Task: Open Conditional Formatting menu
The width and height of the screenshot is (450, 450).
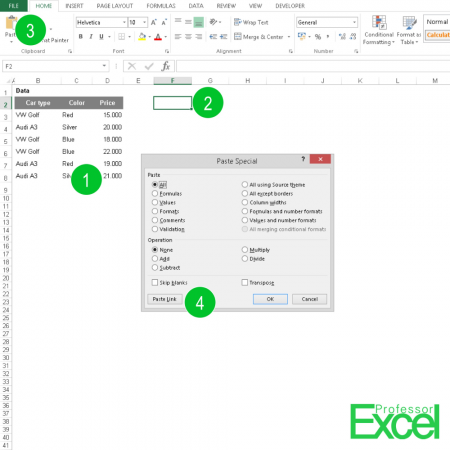Action: (x=379, y=30)
